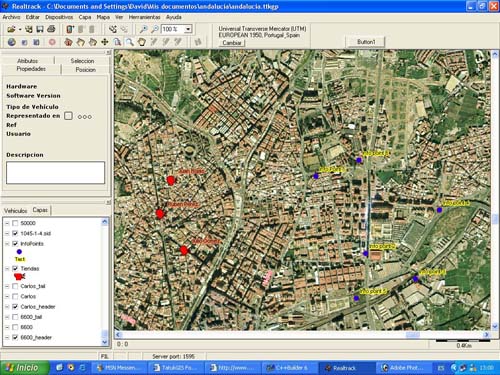Click the blue dot InfoPoints symbol swatch
The height and width of the screenshot is (375, 500).
tap(19, 252)
